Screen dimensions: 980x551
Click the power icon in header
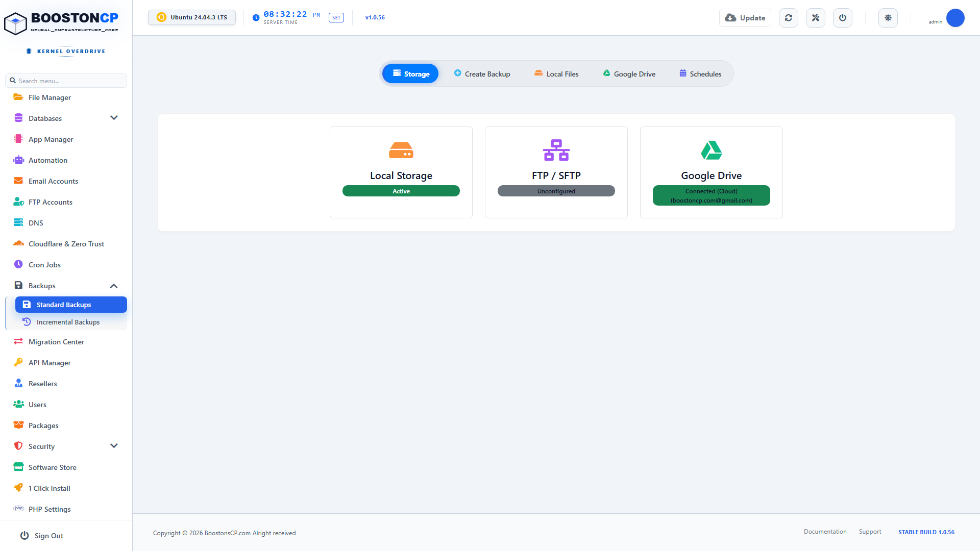pos(843,18)
